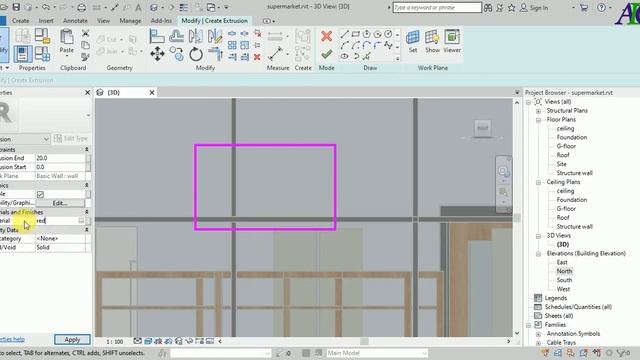Open the View ribbon tab
The width and height of the screenshot is (640, 360).
pos(103,20)
